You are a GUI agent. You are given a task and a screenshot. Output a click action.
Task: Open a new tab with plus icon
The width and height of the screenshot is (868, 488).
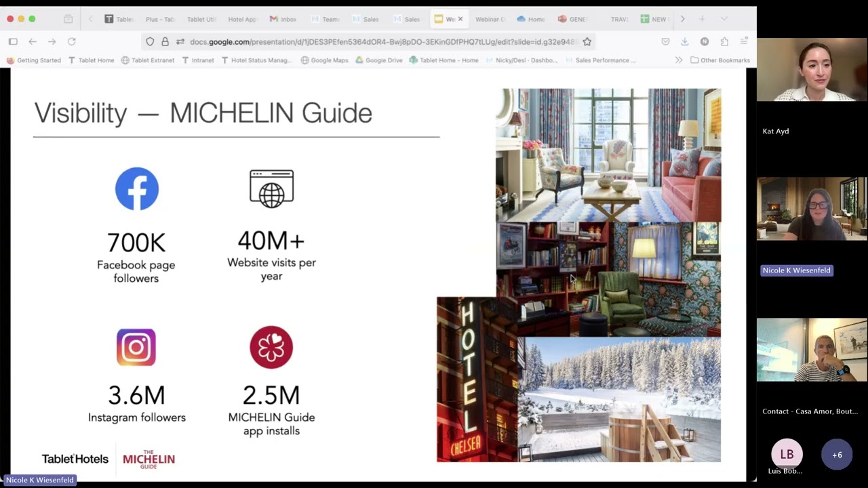[702, 19]
